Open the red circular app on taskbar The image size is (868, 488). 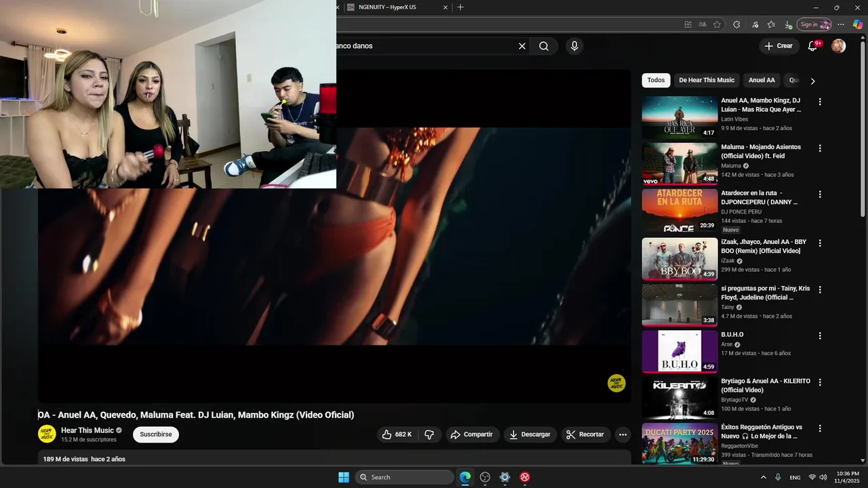point(525,477)
